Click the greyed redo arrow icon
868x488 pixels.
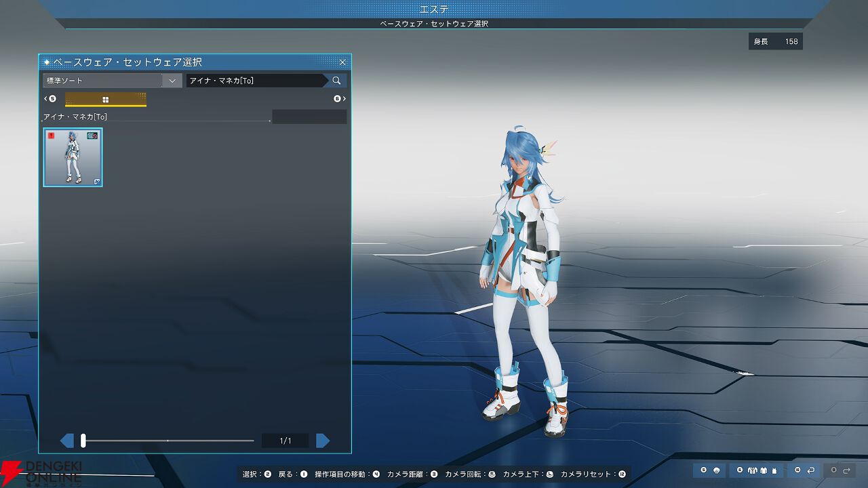[x=844, y=470]
